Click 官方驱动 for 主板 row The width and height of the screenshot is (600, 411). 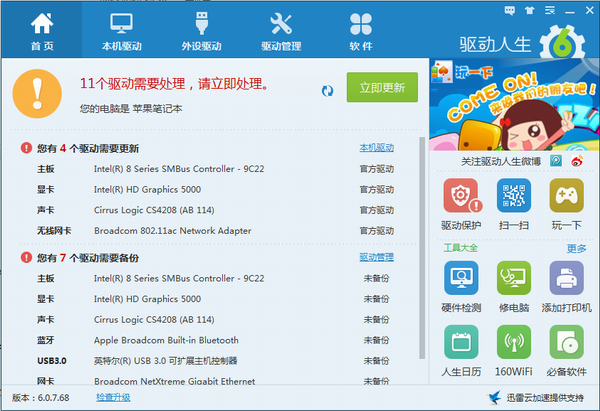pyautogui.click(x=377, y=169)
